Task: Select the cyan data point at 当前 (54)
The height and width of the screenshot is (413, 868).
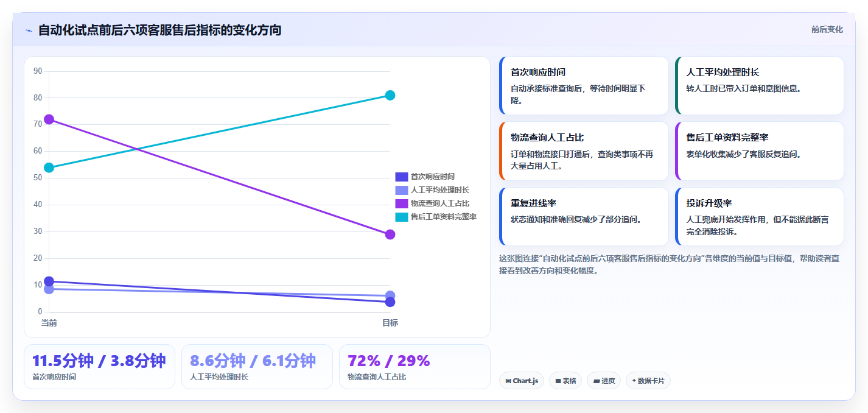Action: click(49, 168)
